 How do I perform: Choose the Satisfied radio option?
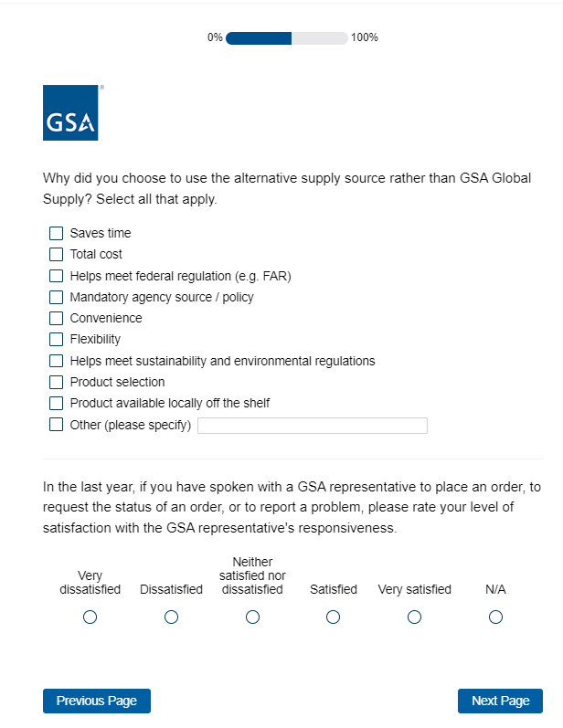coord(334,617)
